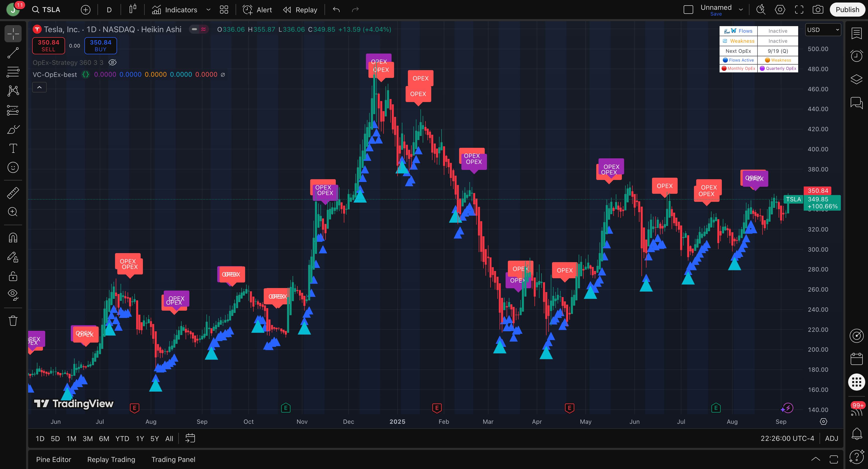Viewport: 868px width, 469px height.
Task: Open the Pine Editor tab
Action: coord(53,459)
